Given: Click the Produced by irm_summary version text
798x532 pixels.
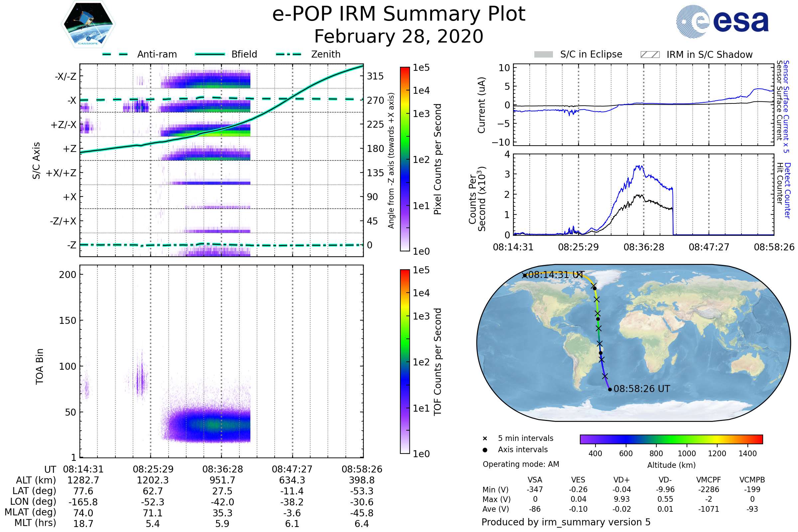Looking at the screenshot, I should click(566, 522).
